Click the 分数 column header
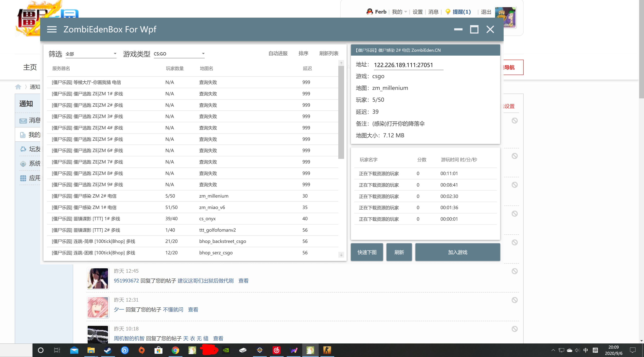The width and height of the screenshot is (644, 357). click(421, 160)
